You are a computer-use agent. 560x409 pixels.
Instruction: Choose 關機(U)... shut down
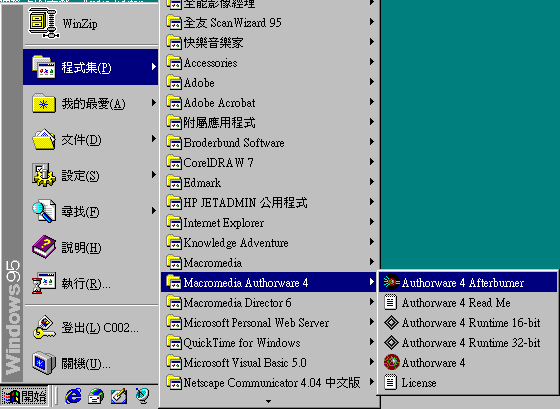point(91,363)
